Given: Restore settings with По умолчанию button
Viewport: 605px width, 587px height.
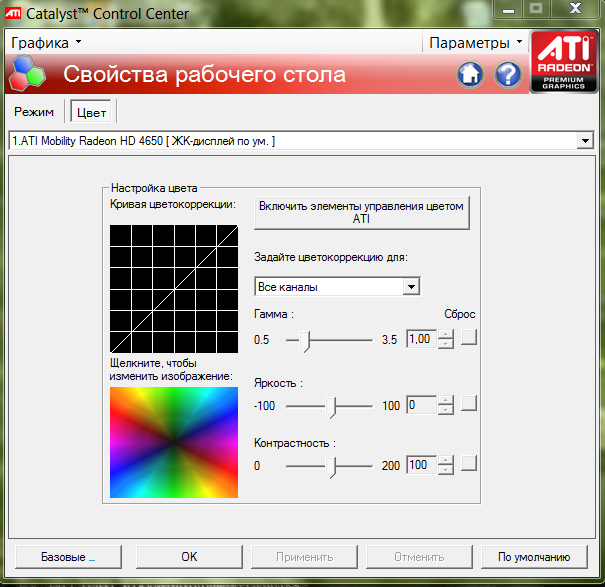Looking at the screenshot, I should coord(534,557).
